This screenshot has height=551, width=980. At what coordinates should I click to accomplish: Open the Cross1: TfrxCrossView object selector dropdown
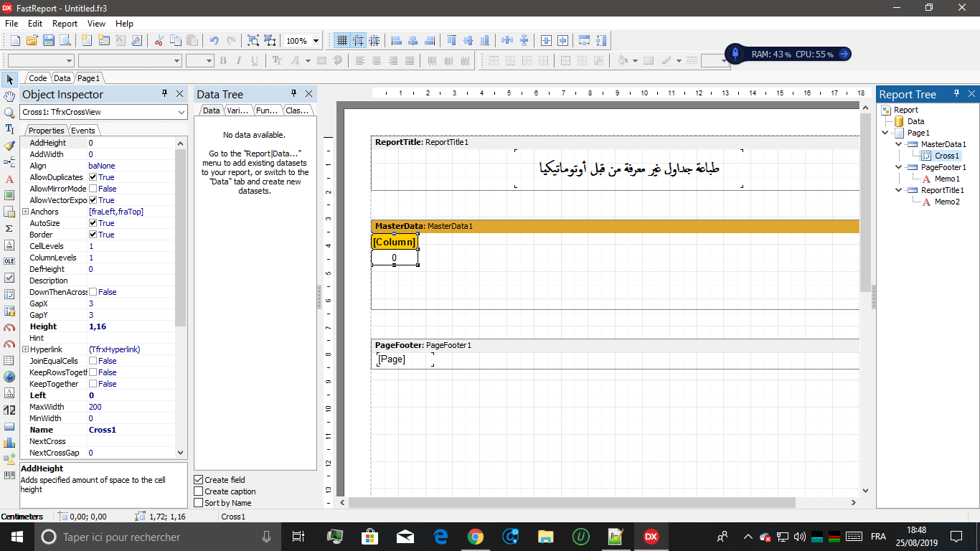[181, 112]
